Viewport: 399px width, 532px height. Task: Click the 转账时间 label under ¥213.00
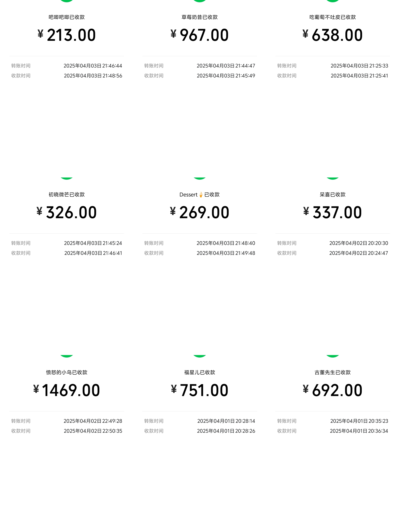(x=21, y=66)
